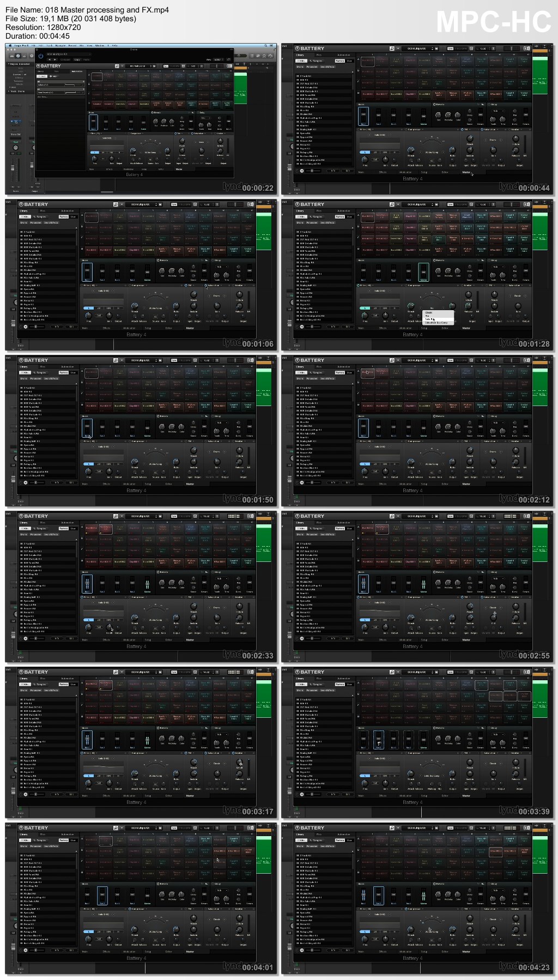The image size is (558, 980).
Task: Toggle side panel view icon in 00:00:44 frame
Action: click(x=526, y=49)
